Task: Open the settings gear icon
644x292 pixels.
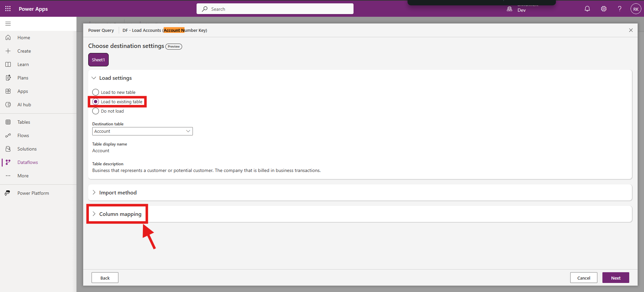Action: [x=604, y=9]
